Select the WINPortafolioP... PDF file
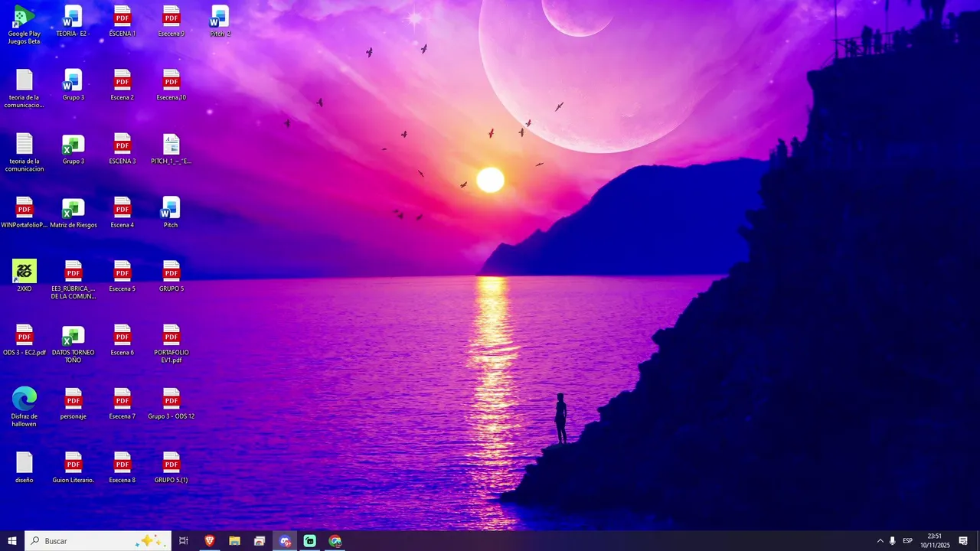 24,213
